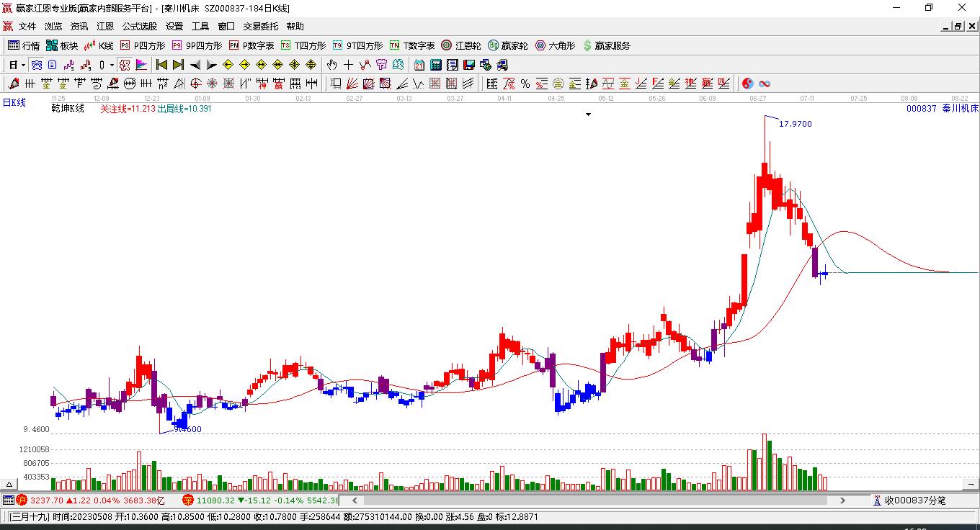Click the 17.9700 high price label
This screenshot has height=530, width=980.
pos(796,124)
